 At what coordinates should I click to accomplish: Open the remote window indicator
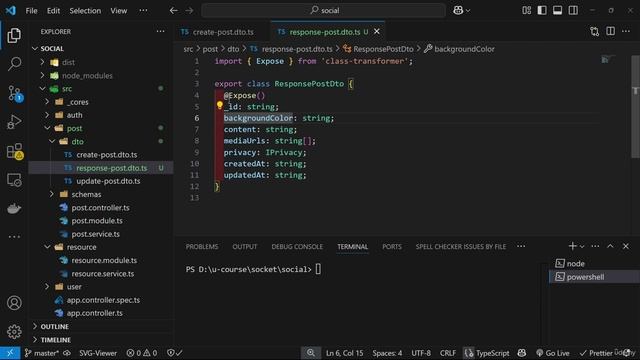click(10, 353)
